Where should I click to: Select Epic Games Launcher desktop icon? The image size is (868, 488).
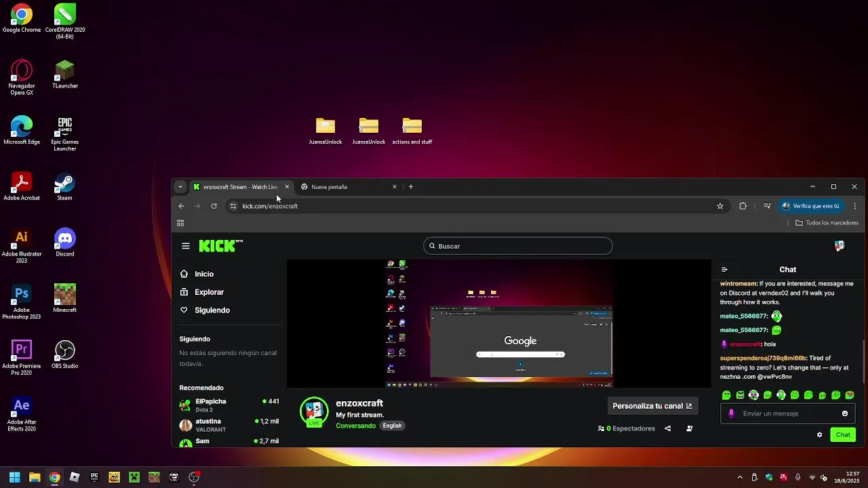tap(65, 134)
